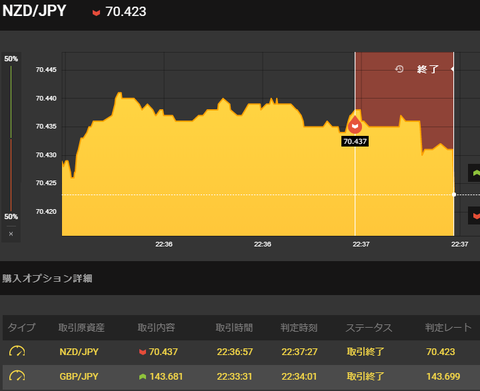Click the NZD/JPY title at top
The image size is (480, 391).
(x=34, y=11)
